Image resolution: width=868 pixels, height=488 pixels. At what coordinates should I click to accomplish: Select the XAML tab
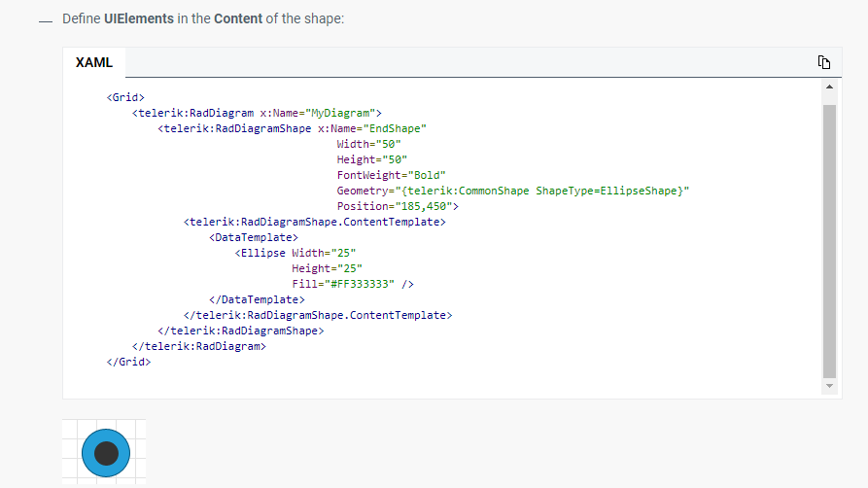point(94,62)
